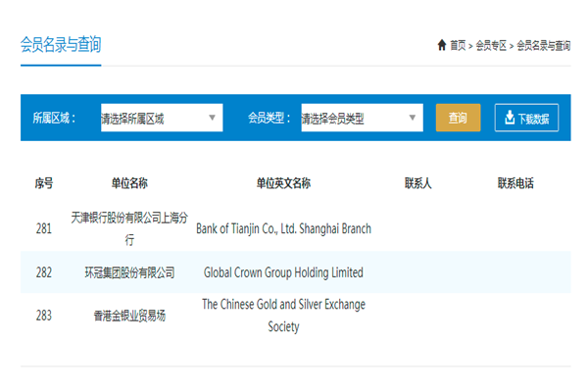Select row number 281
This screenshot has width=588, height=392.
(44, 228)
